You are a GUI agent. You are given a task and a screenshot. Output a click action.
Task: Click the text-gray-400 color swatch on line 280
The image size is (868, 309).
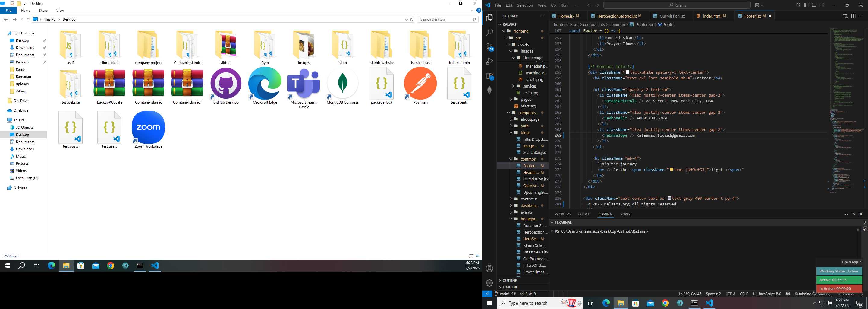(669, 198)
